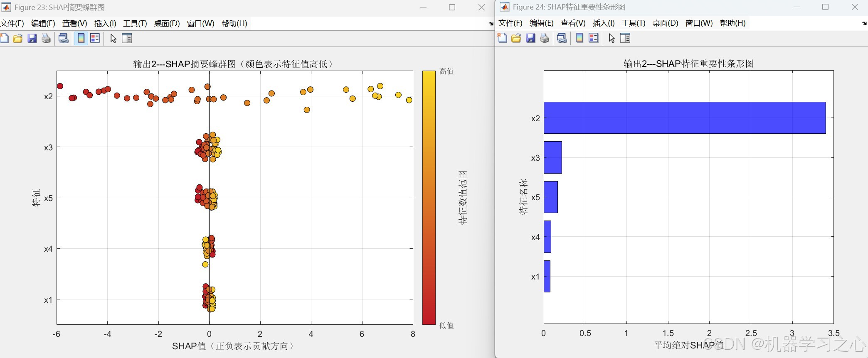Click dock arrow at Figure 24 menu bar end
868x358 pixels.
coord(865,24)
